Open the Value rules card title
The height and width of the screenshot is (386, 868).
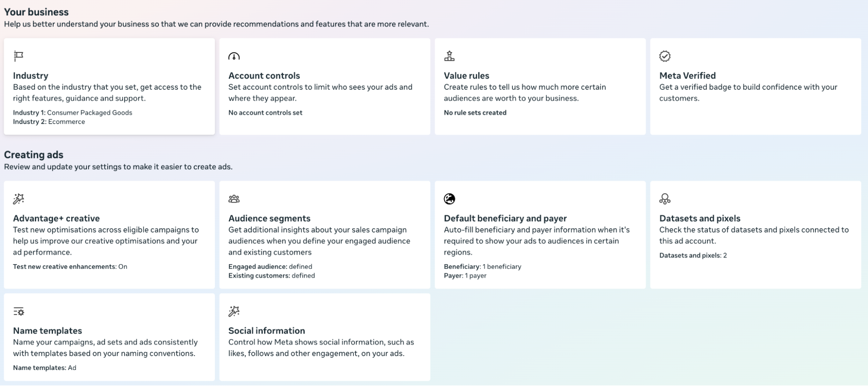(x=466, y=75)
